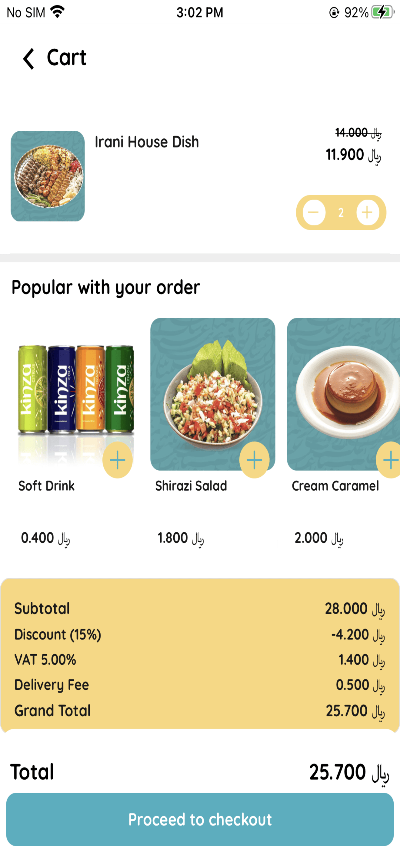This screenshot has width=400, height=868.
Task: Tap the Cream Caramel image
Action: click(x=343, y=394)
